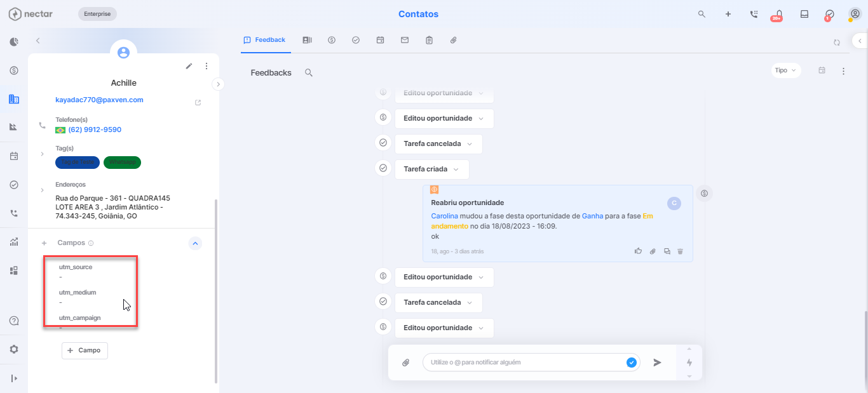Open the dollar opportunities icon in left sidebar
This screenshot has width=868, height=393.
[x=14, y=70]
